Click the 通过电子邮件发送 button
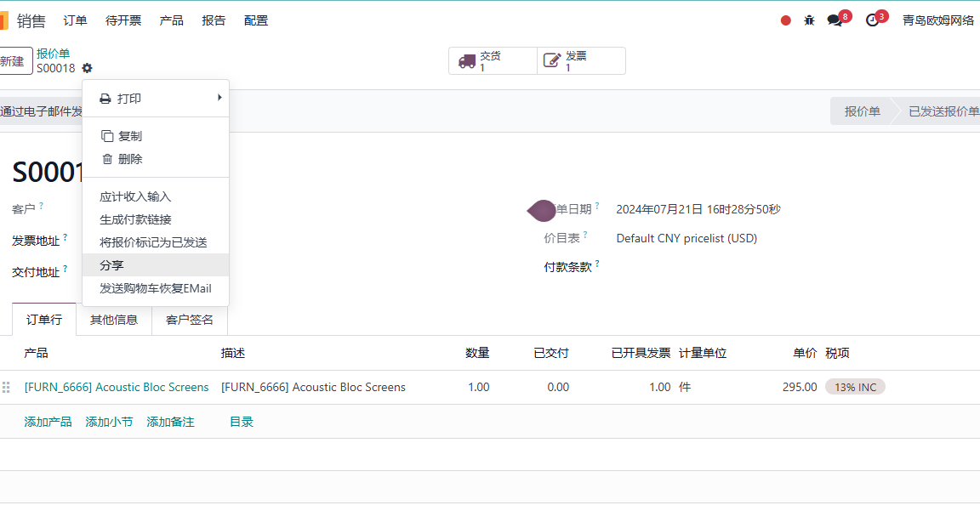980x511 pixels. click(41, 112)
